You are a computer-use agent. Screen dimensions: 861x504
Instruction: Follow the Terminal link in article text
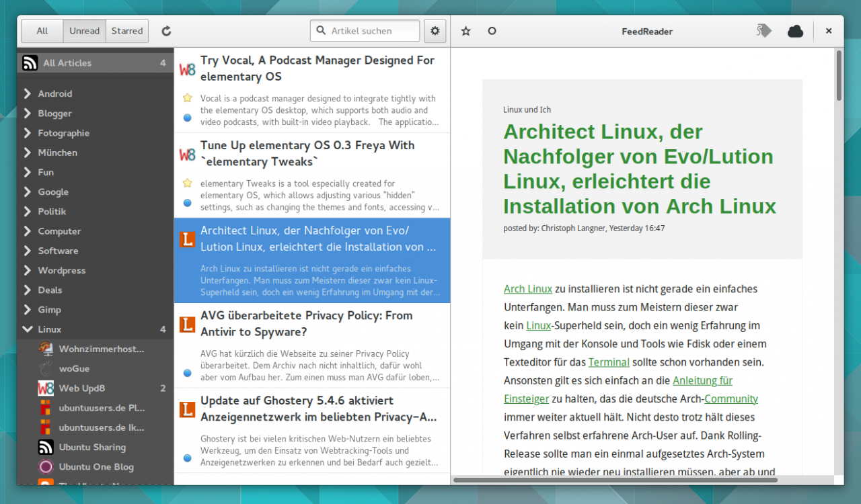point(609,362)
